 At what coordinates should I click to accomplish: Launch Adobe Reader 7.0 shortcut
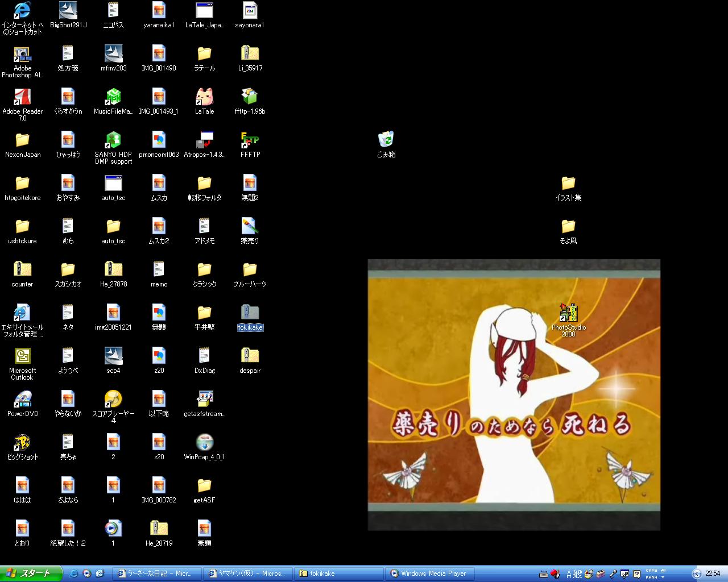[23, 105]
